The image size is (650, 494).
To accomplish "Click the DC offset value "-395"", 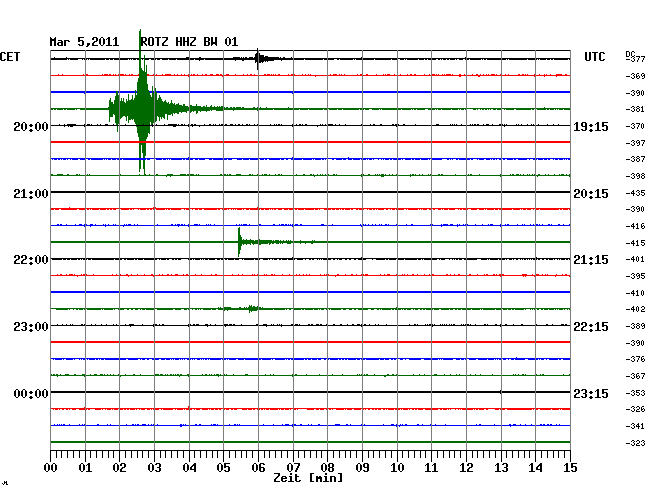I will 635,276.
